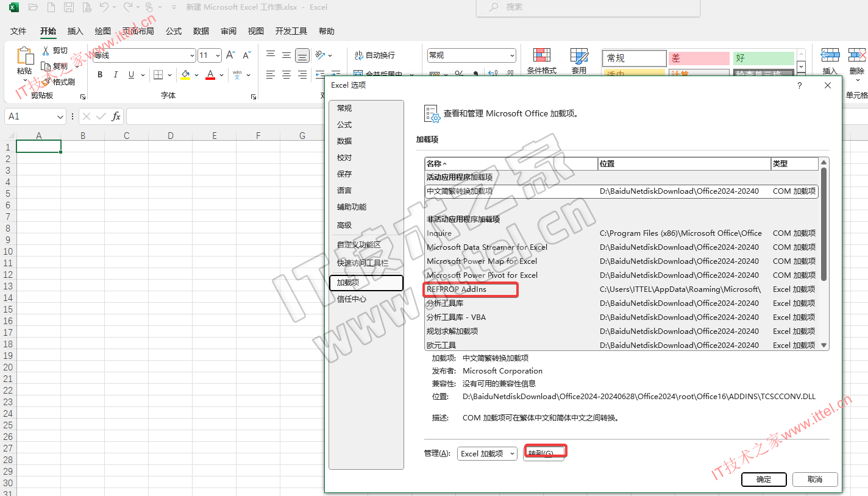This screenshot has height=496, width=868.
Task: Click the Cut scissors icon
Action: click(x=46, y=51)
